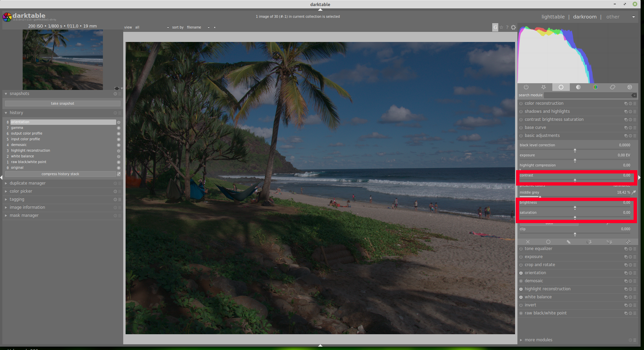The width and height of the screenshot is (644, 350).
Task: Open the effects group icon
Action: [630, 87]
